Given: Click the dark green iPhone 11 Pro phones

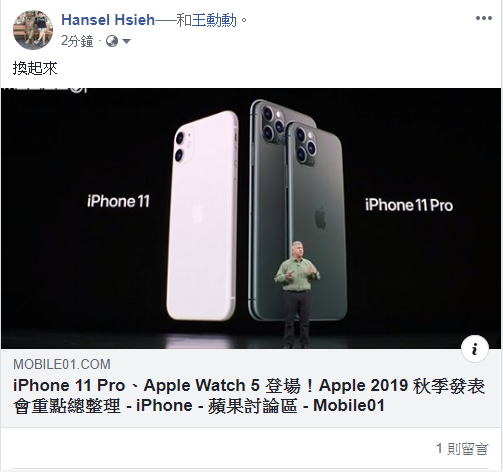Looking at the screenshot, I should pyautogui.click(x=298, y=209).
